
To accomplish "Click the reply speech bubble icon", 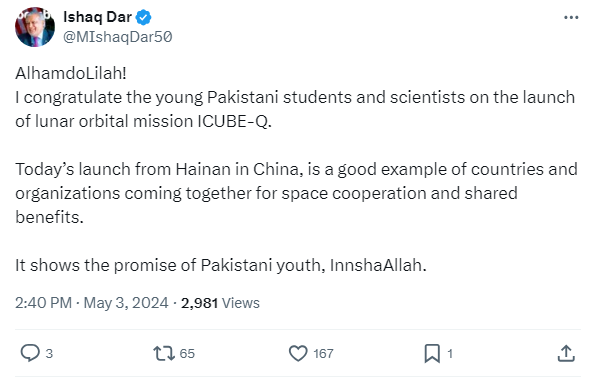I will pyautogui.click(x=30, y=353).
